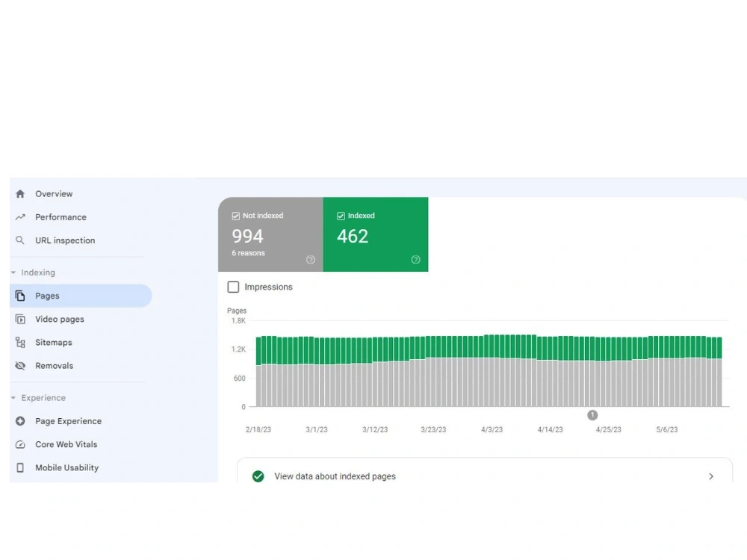747x560 pixels.
Task: Open chevron on View data about indexed pages
Action: click(x=711, y=476)
